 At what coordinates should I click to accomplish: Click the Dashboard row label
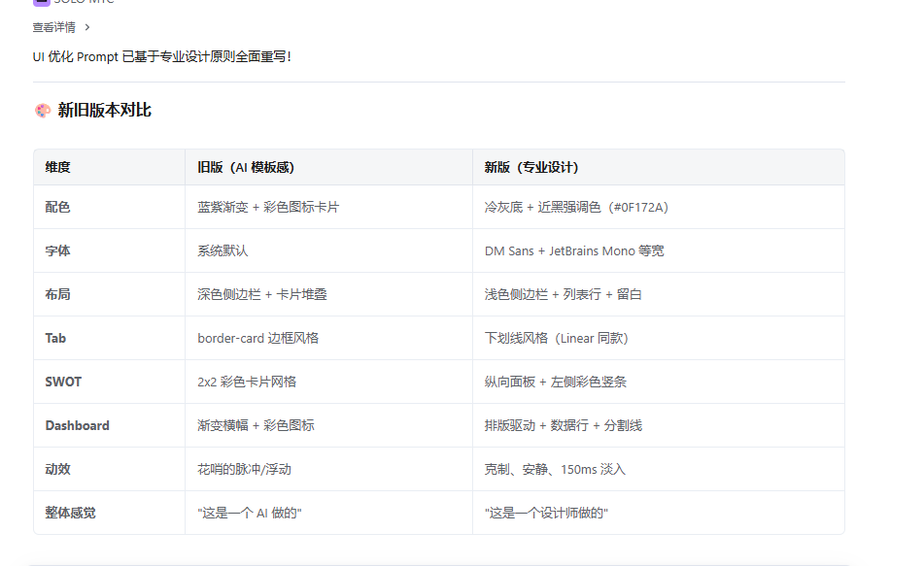point(77,425)
